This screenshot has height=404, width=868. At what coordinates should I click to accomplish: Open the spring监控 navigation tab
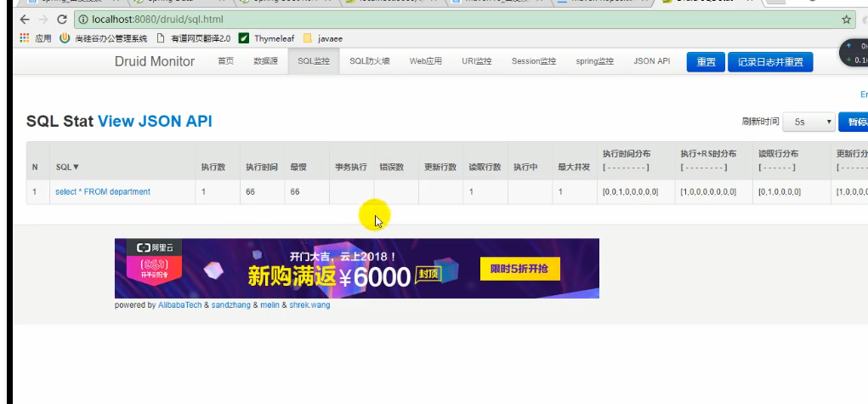(594, 61)
